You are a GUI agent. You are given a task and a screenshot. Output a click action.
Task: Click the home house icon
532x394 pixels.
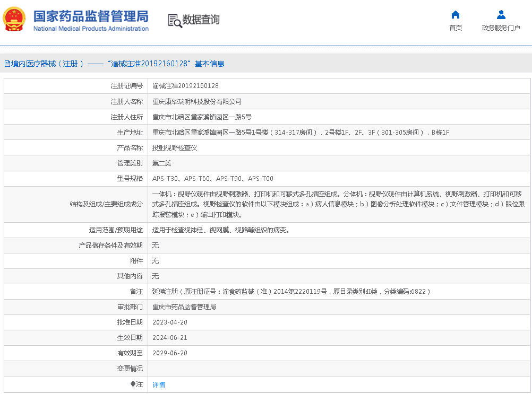pyautogui.click(x=455, y=15)
